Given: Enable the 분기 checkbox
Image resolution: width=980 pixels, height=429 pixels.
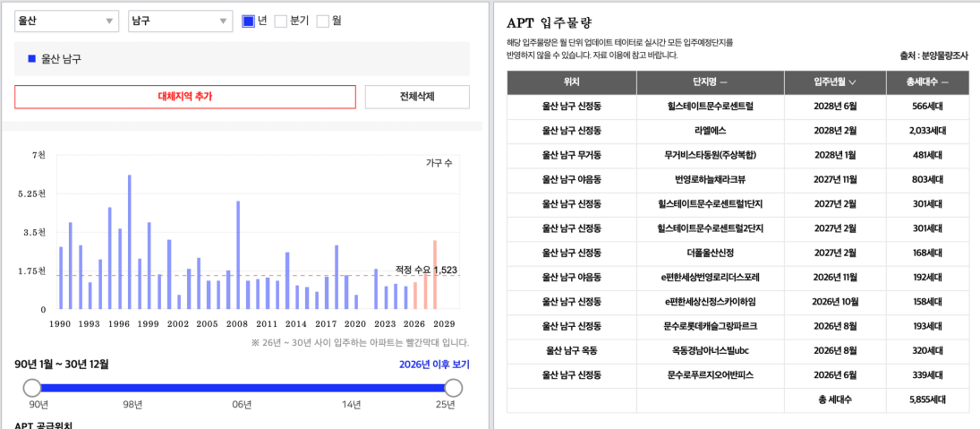Looking at the screenshot, I should coord(281,21).
